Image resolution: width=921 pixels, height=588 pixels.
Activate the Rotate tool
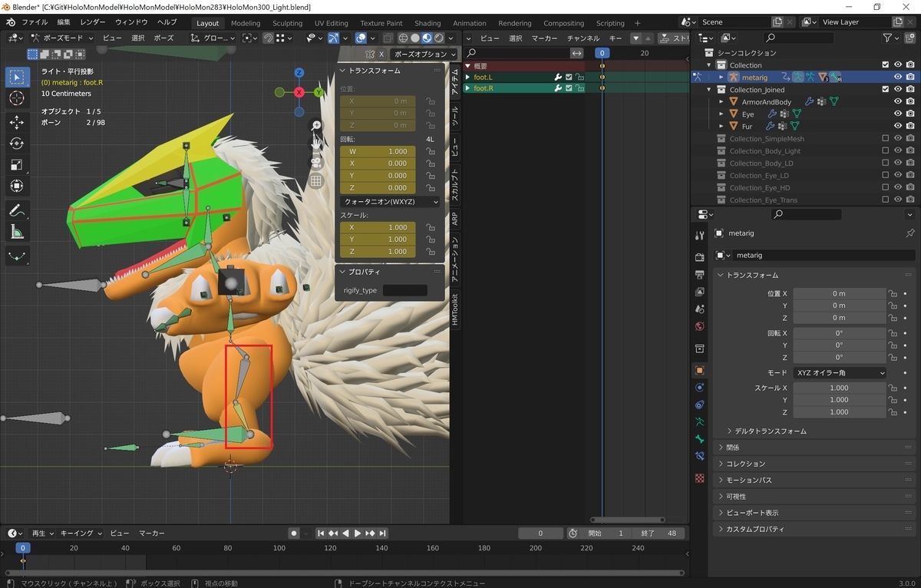18,144
